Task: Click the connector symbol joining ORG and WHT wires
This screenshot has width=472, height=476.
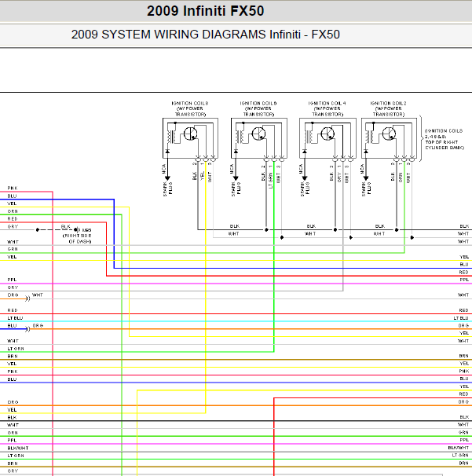Action: click(27, 298)
